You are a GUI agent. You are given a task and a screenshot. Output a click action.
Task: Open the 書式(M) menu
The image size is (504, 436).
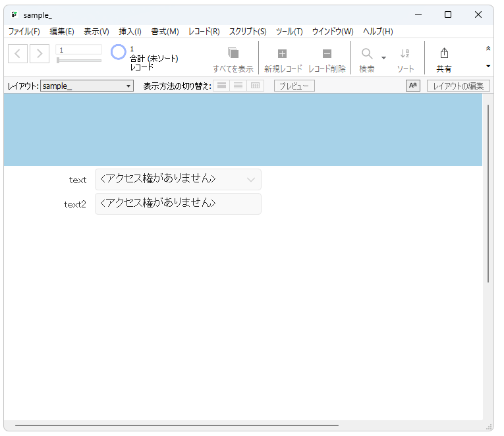(x=165, y=32)
